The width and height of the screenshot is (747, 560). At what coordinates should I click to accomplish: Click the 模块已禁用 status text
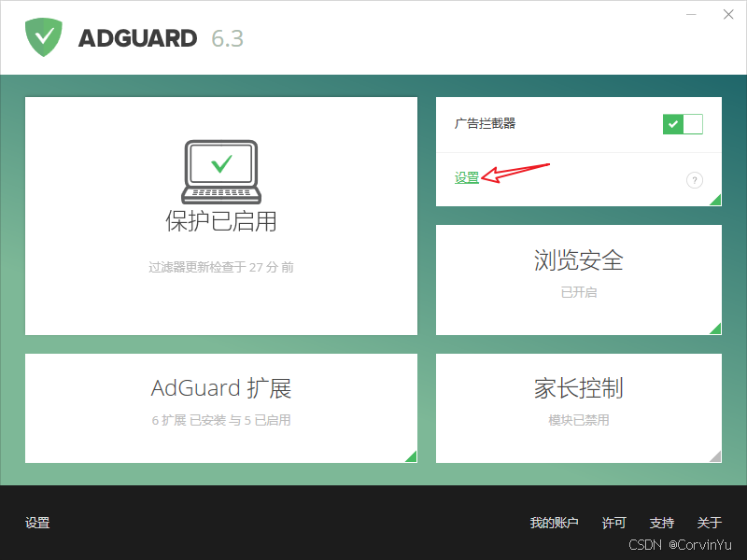tap(578, 420)
